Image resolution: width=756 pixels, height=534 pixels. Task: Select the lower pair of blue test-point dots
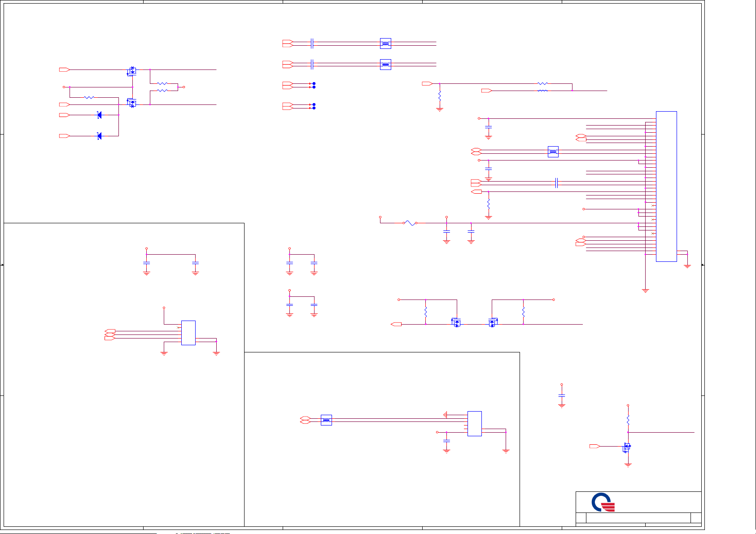314,106
